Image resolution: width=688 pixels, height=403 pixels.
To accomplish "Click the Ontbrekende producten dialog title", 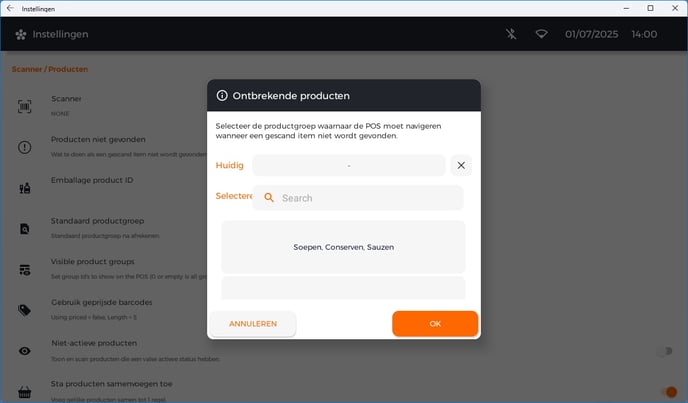I will 291,96.
